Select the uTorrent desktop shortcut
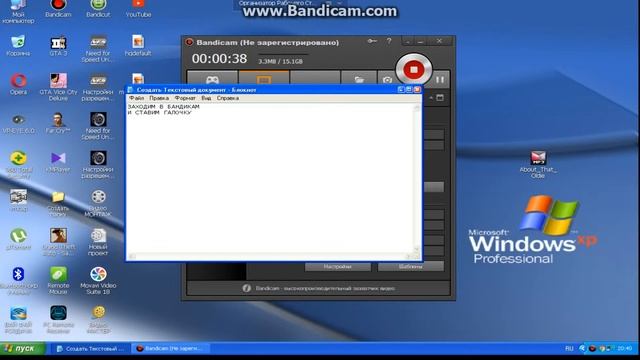This screenshot has height=360, width=640. 18,239
